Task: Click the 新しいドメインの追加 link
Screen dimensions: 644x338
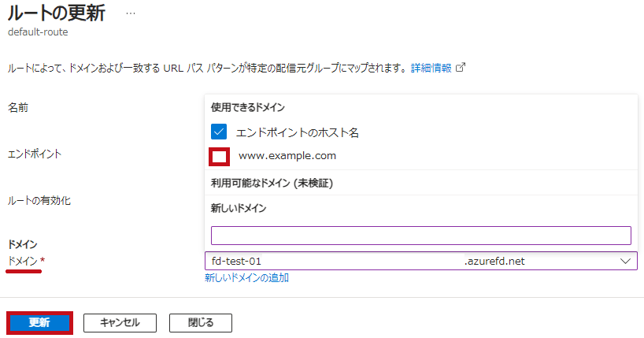Action: coord(247,278)
